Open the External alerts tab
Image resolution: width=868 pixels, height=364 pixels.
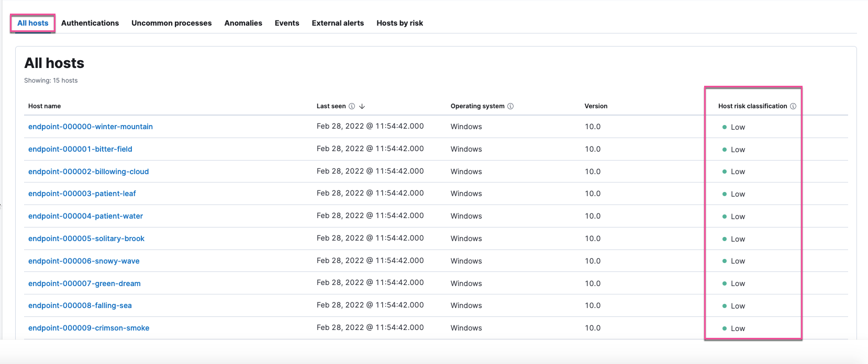338,23
